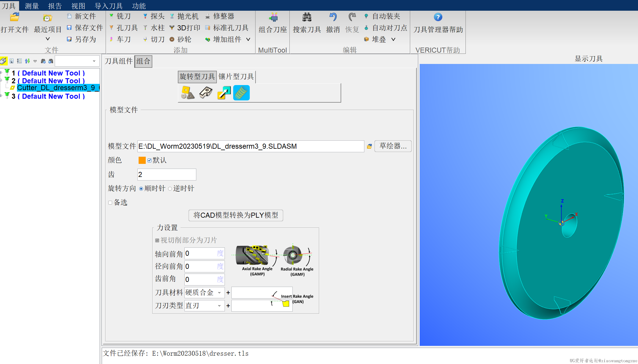Add a 水柱 water jet tool
The width and height of the screenshot is (638, 364).
coord(154,28)
